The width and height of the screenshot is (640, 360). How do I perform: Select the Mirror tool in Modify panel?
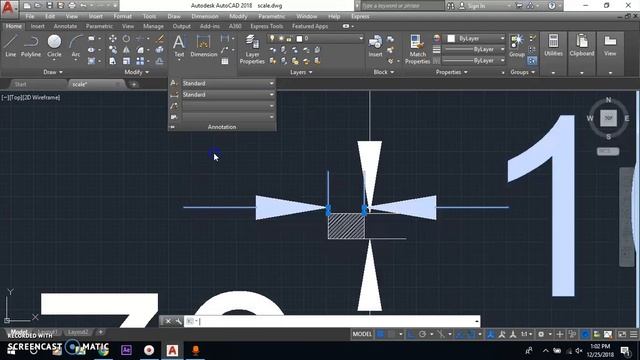pos(127,50)
